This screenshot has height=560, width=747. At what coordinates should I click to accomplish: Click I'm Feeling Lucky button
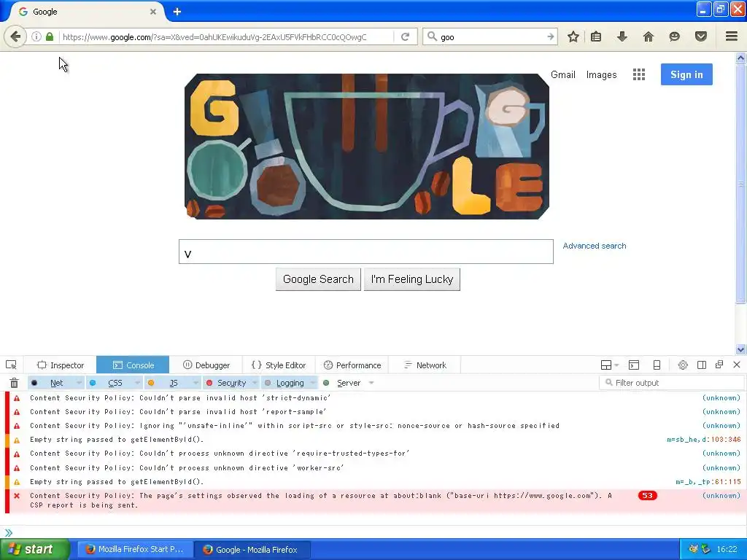tap(412, 279)
